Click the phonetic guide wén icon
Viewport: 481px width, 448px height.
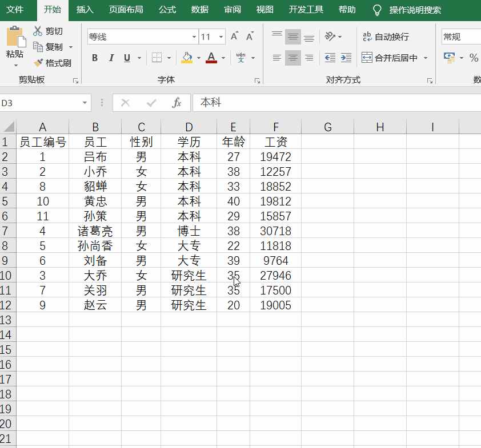241,58
